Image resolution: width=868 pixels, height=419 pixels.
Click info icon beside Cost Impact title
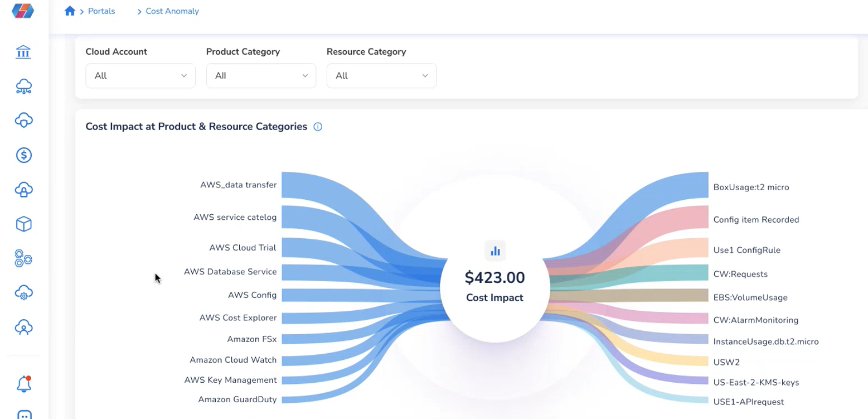pos(318,127)
